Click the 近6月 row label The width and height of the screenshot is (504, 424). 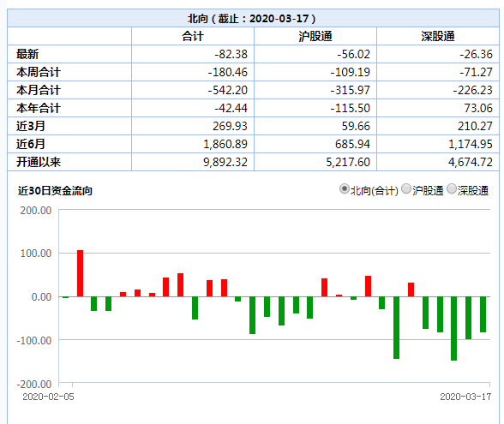point(31,144)
